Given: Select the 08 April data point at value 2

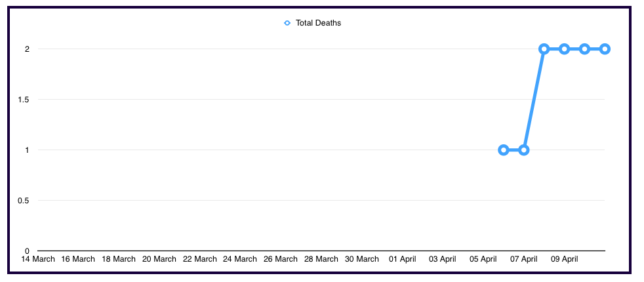Looking at the screenshot, I should pos(544,49).
